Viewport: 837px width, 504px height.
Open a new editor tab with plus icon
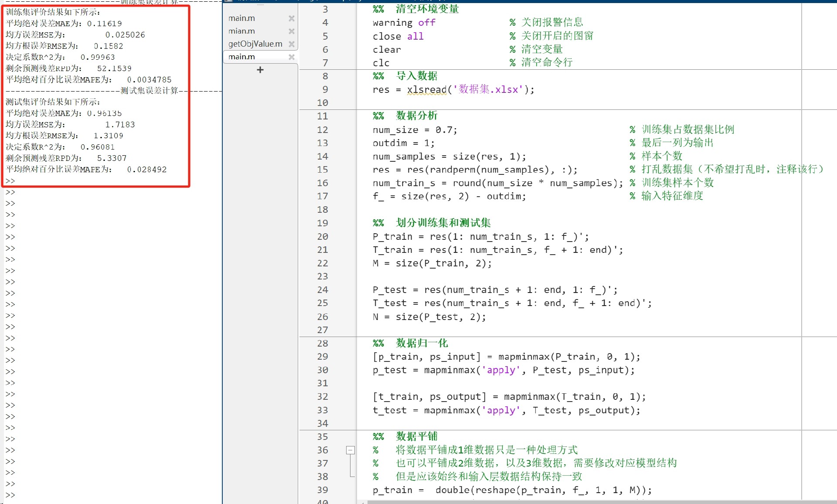260,70
